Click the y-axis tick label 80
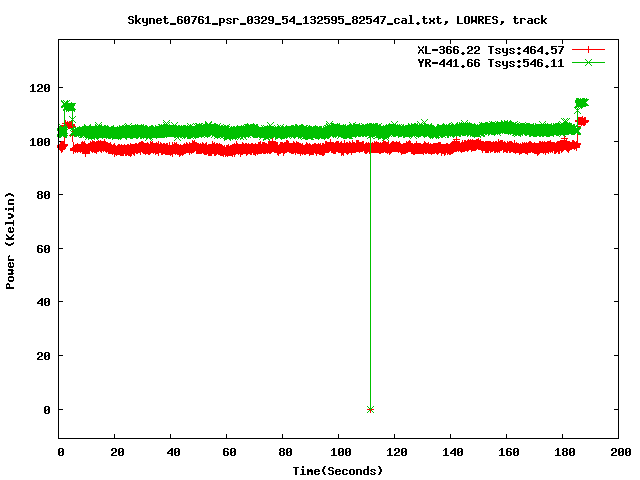 (x=43, y=195)
